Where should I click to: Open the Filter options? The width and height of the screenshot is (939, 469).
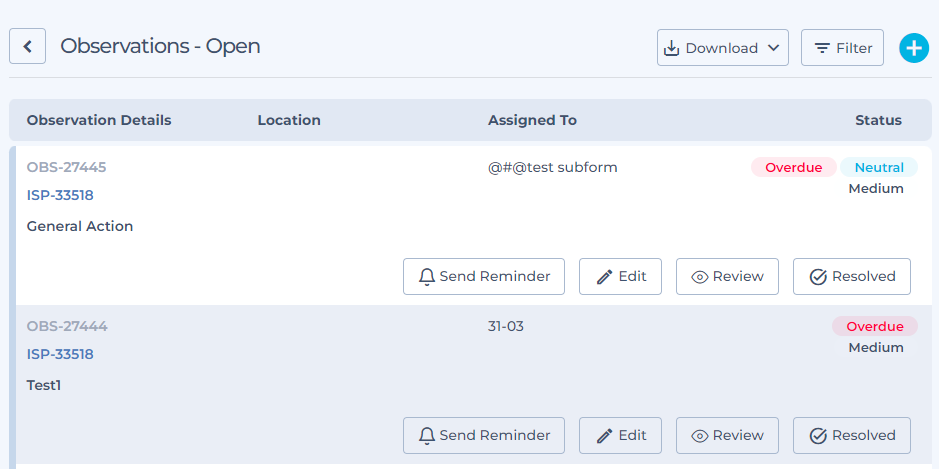pyautogui.click(x=842, y=48)
